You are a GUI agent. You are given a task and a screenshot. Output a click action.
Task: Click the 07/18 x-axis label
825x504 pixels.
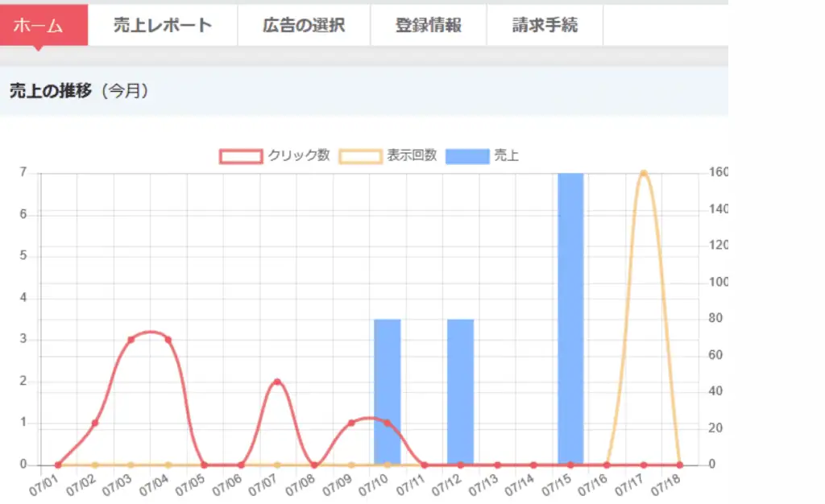pos(665,485)
